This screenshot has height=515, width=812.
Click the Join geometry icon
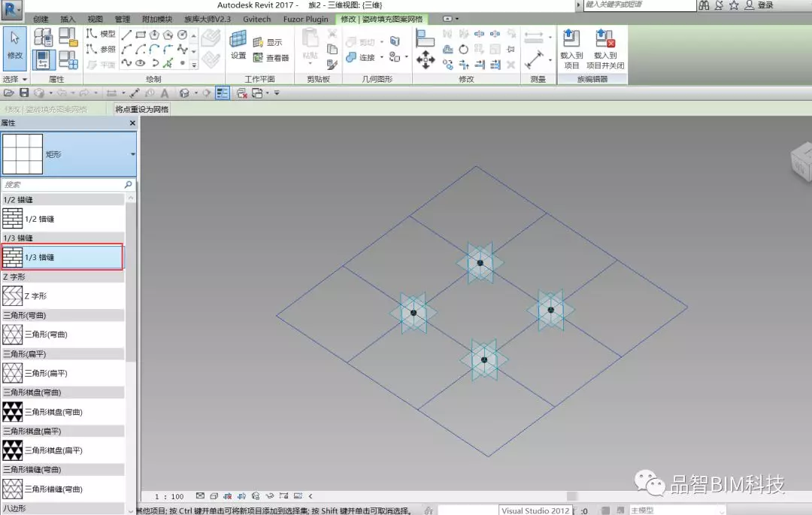pos(351,57)
